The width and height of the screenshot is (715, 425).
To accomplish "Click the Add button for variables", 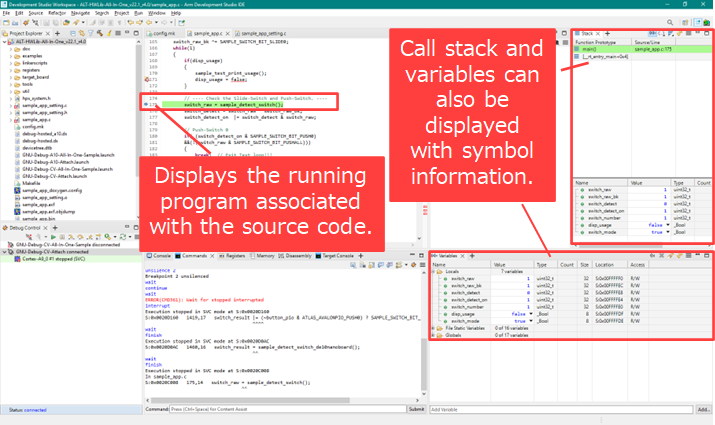I will [x=704, y=410].
